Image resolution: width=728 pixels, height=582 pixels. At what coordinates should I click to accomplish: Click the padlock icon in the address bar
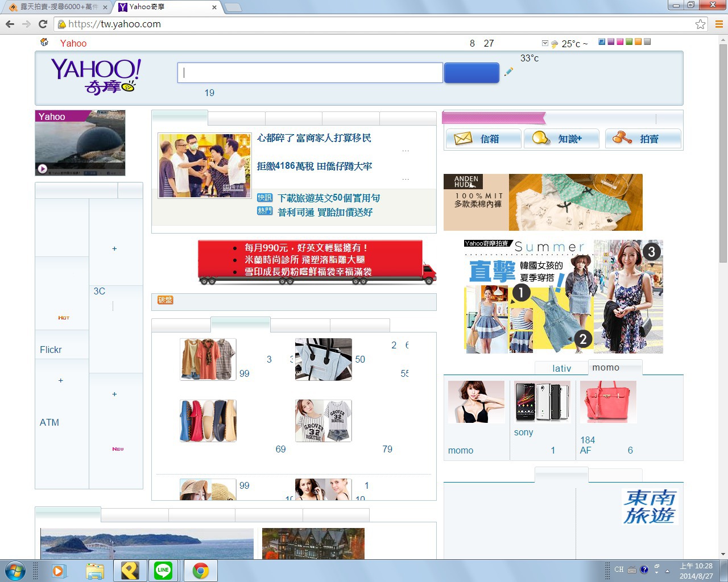coord(61,24)
